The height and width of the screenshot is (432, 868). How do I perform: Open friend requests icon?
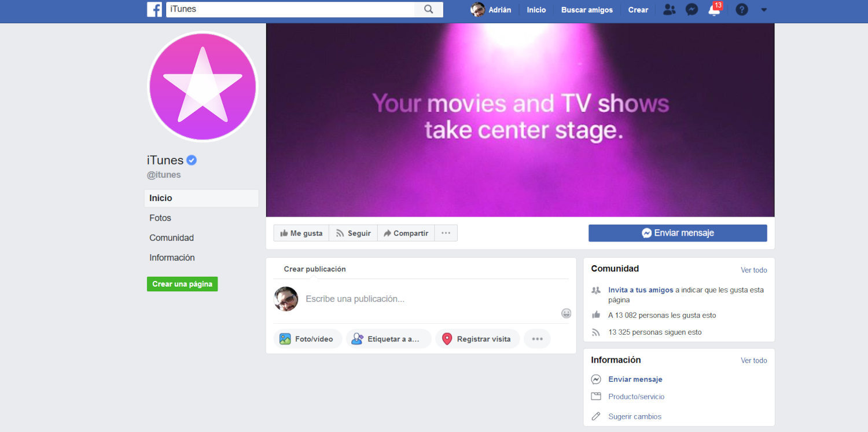[x=669, y=9]
